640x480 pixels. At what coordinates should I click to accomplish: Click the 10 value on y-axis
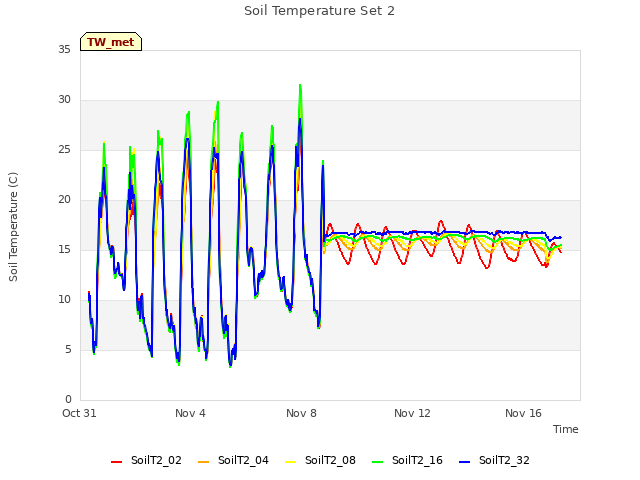(64, 300)
